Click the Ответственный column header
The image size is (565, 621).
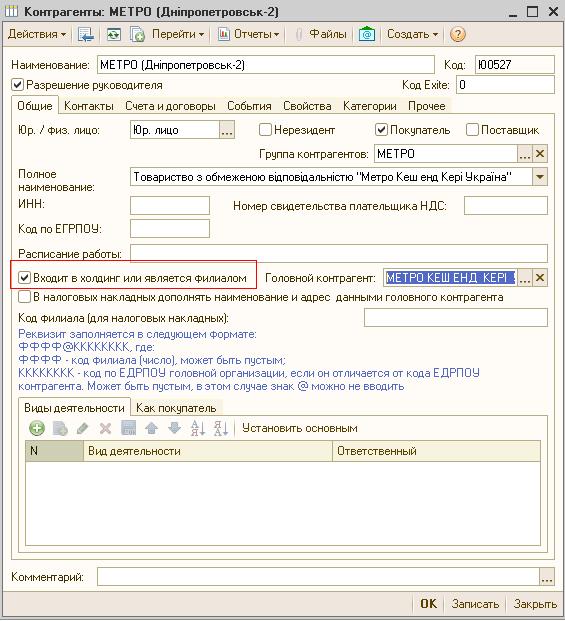pos(436,451)
